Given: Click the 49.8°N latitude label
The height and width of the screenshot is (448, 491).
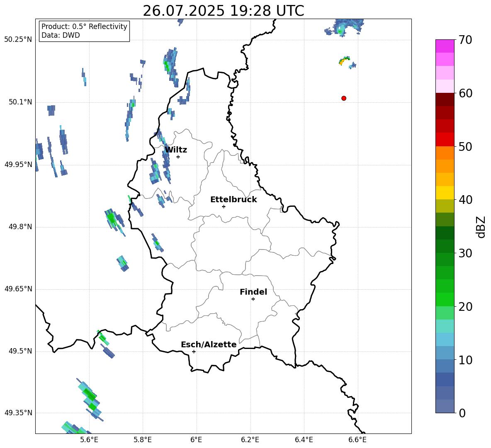Looking at the screenshot, I should coord(21,227).
